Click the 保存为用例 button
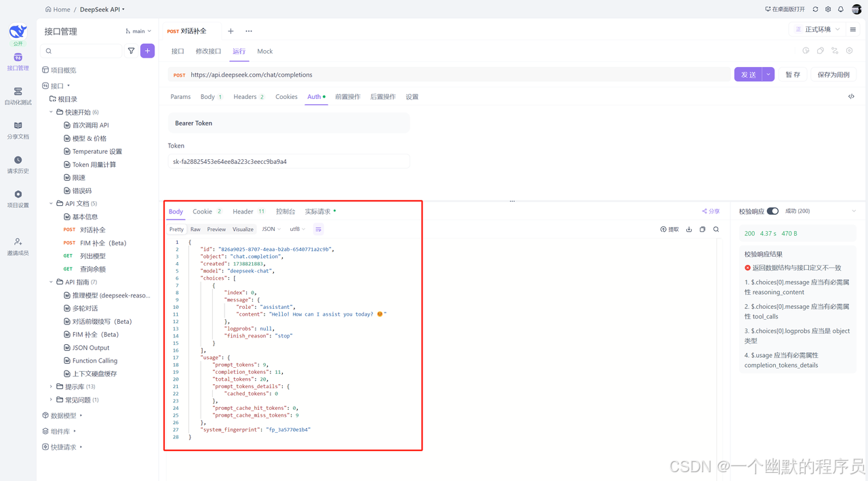The image size is (868, 481). 833,75
